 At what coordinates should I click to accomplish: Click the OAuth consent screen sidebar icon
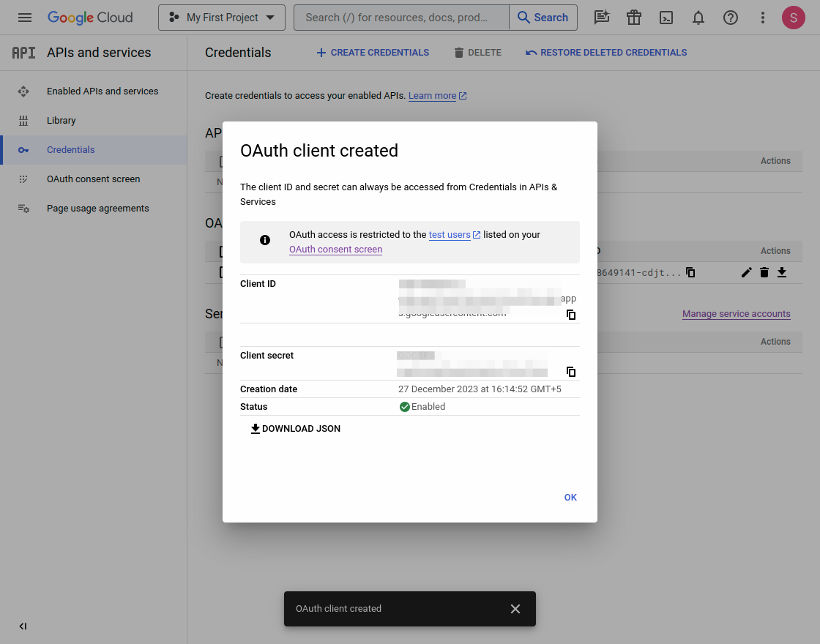tap(23, 179)
